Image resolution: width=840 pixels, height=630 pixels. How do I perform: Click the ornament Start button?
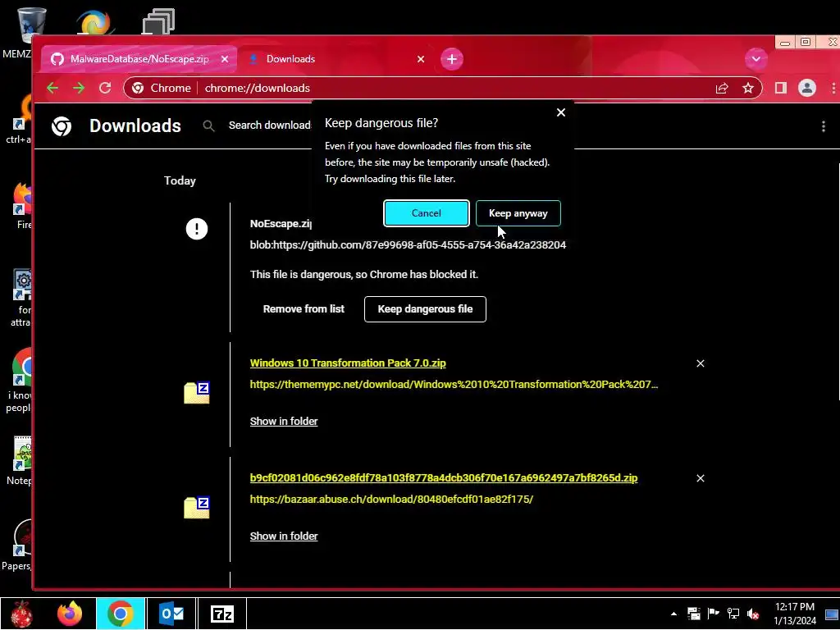coord(21,614)
